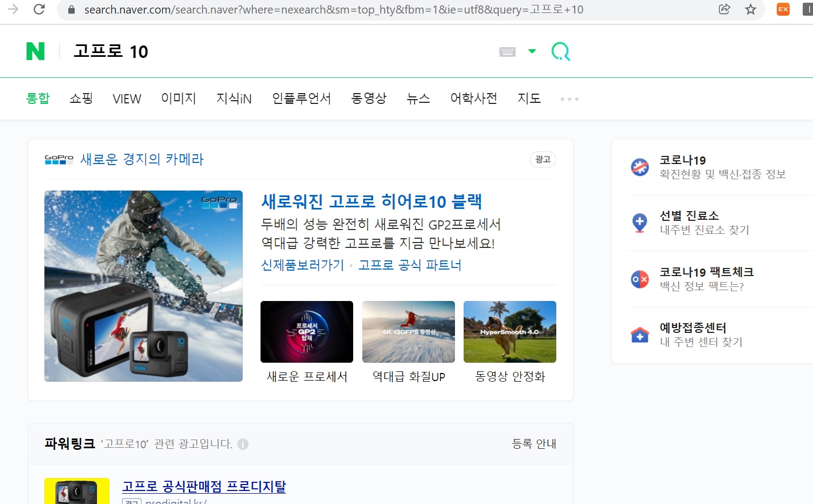Viewport: 813px width, 504px height.
Task: Open 선별 진료소 내주변 찾기 link
Action: coord(704,222)
